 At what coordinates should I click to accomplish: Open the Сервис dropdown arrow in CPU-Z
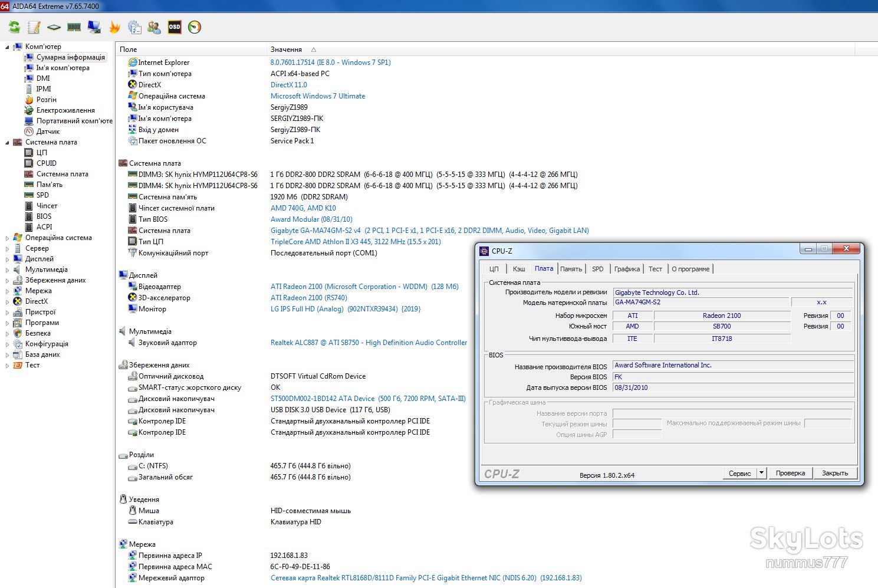coord(761,473)
